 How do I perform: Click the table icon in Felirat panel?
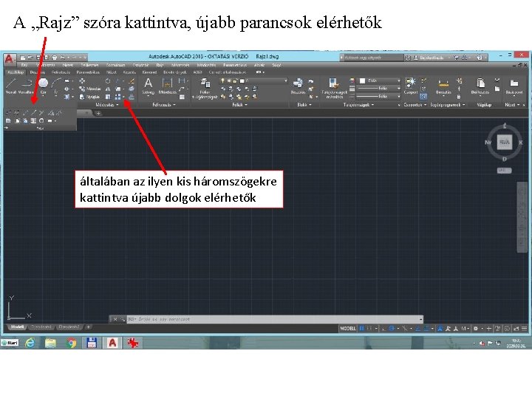[182, 97]
